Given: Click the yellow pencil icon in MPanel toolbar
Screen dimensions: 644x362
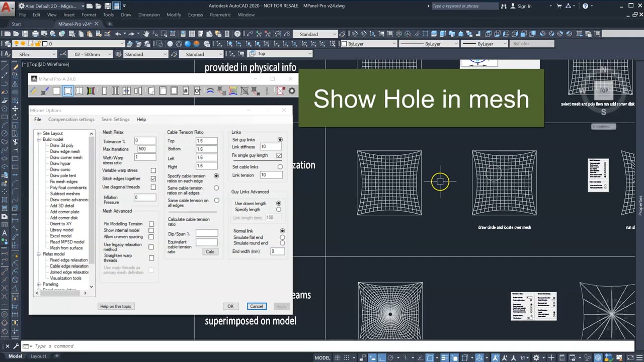Looking at the screenshot, I should pos(34,91).
